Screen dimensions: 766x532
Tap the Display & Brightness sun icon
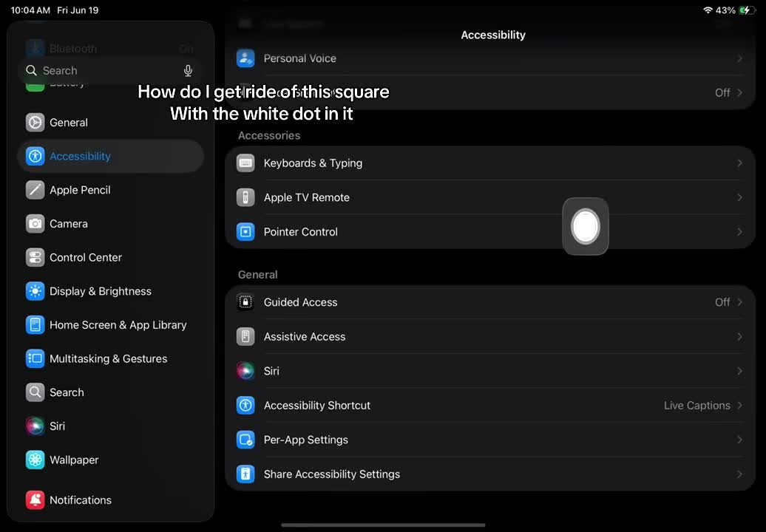(35, 291)
